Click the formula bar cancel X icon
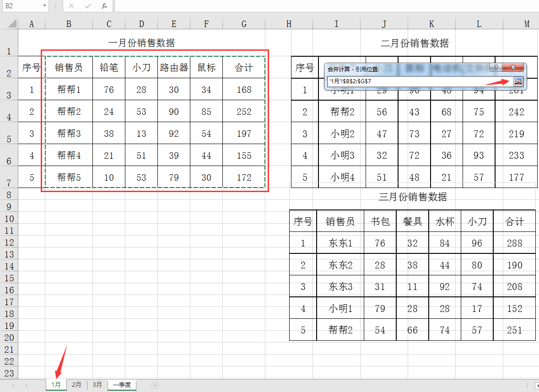Screen dimensions: 539x392 point(71,6)
